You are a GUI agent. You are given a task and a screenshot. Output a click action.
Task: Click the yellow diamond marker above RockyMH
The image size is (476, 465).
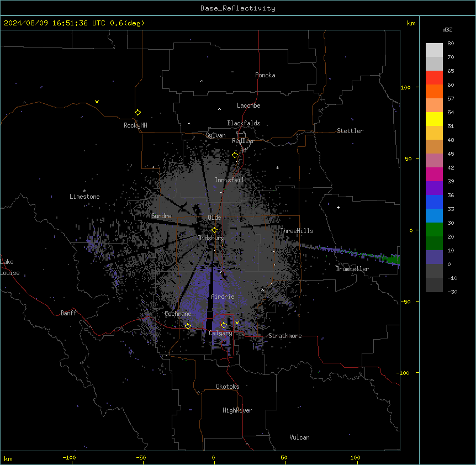pos(138,113)
